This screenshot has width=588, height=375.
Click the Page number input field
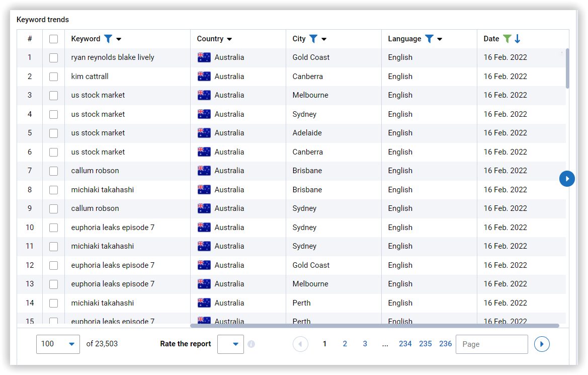[x=491, y=344]
